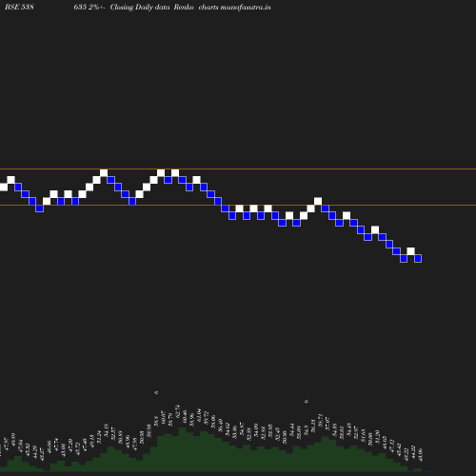The height and width of the screenshot is (476, 476).
Task: Click the '47.12' price label
Action: click(392, 446)
